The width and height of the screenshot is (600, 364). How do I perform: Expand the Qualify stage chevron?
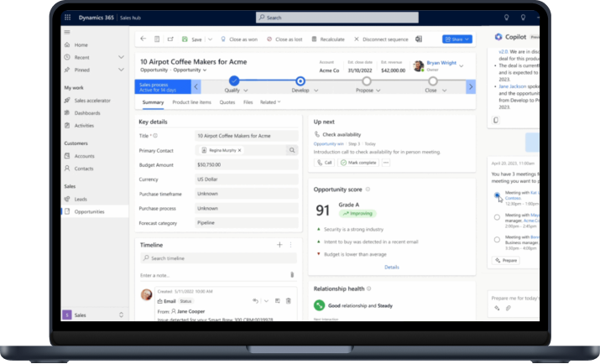point(246,91)
